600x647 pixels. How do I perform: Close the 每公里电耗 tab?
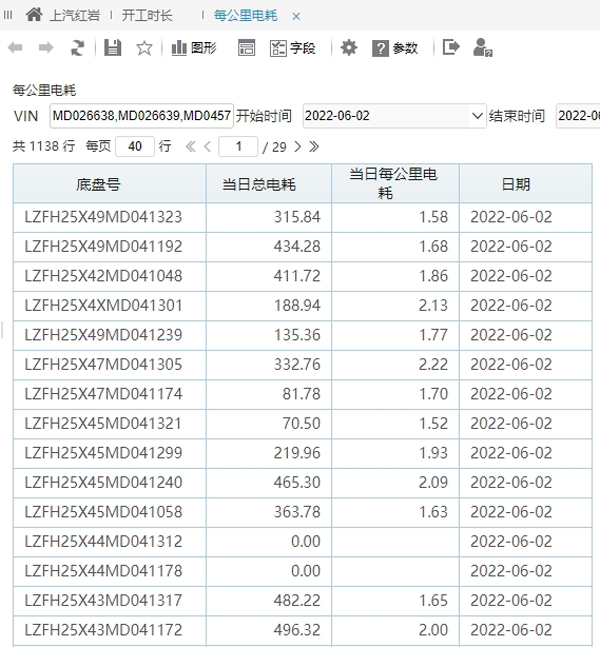tap(296, 16)
